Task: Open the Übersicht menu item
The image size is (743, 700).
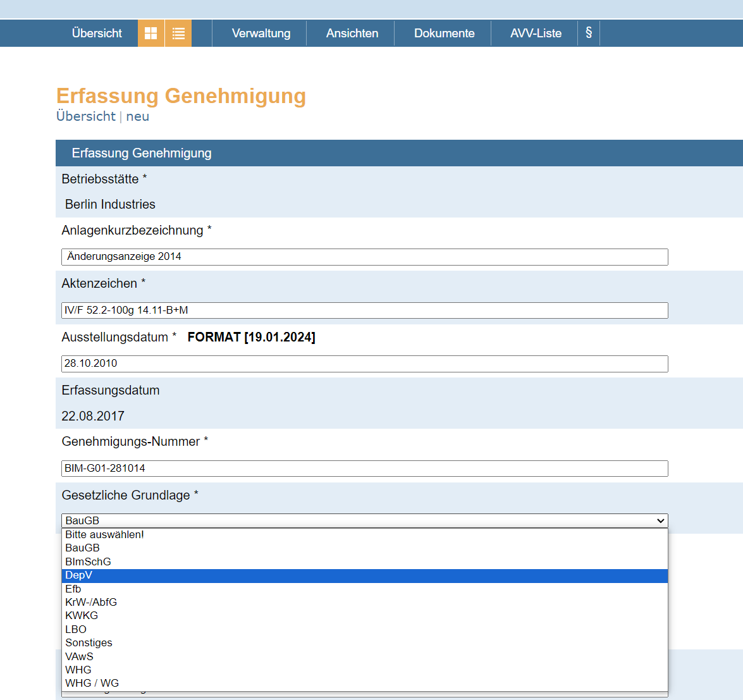Action: point(97,34)
